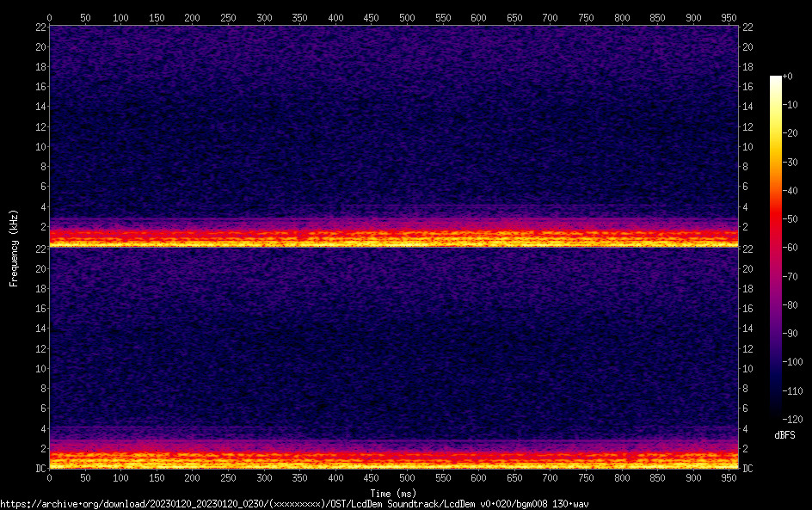
Task: Open the archive.org URL at the bottom
Action: 294,504
